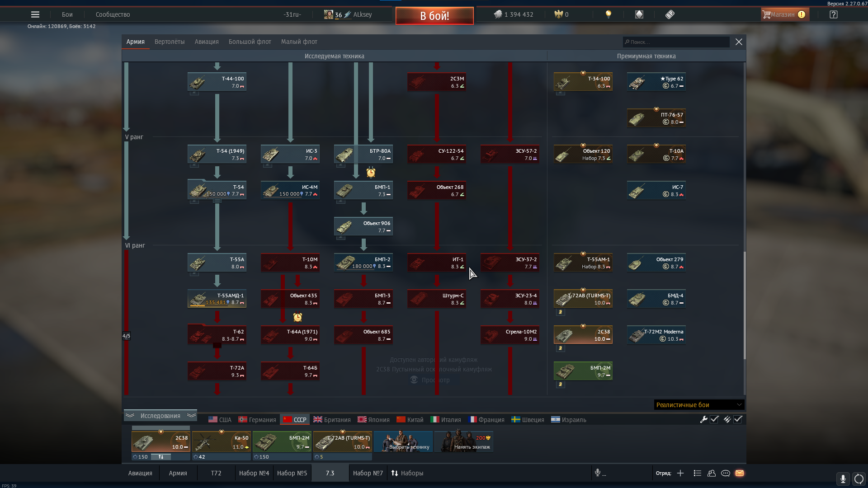Expand the Т-62 vehicle group
The image size is (868, 488).
[x=217, y=346]
